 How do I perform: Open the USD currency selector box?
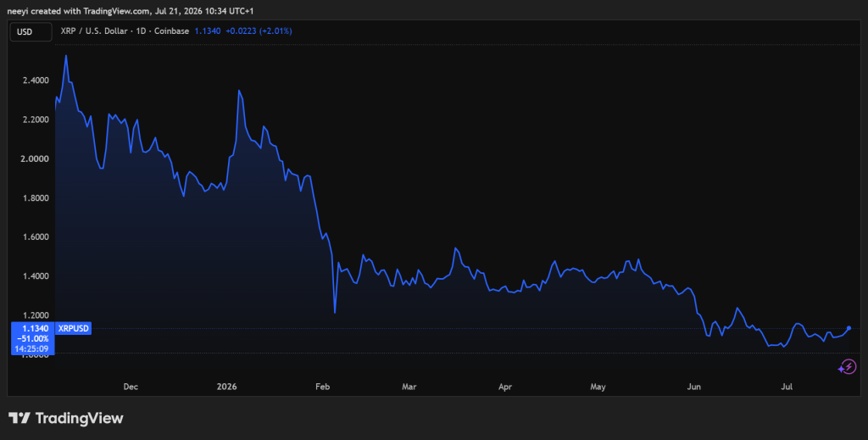pyautogui.click(x=31, y=32)
